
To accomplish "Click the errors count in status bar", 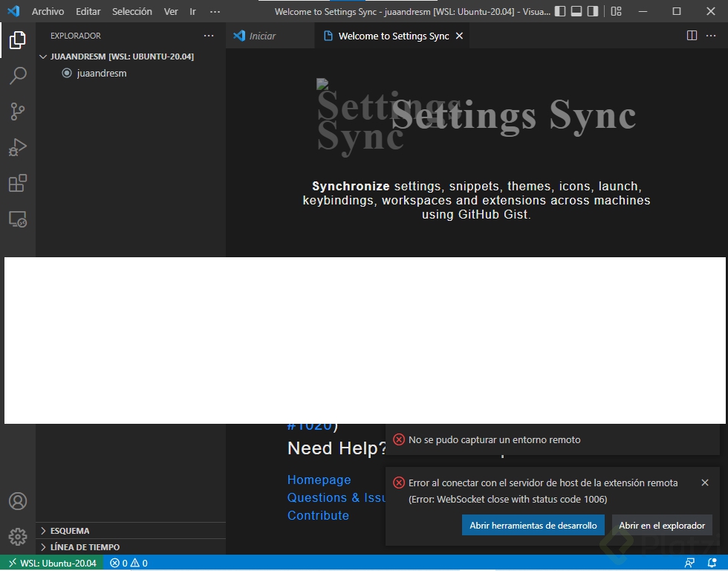I will pyautogui.click(x=119, y=563).
